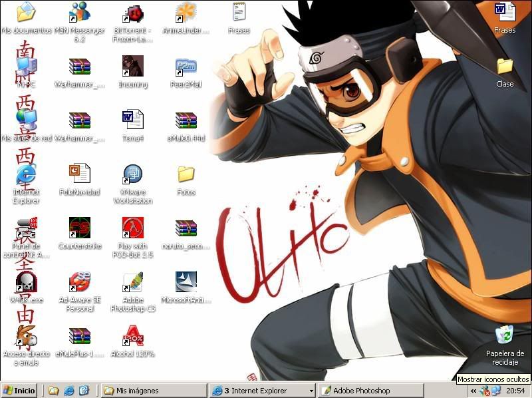Viewport: 532px width, 398px height.
Task: Open the Incoming shortcut icon
Action: [132, 66]
